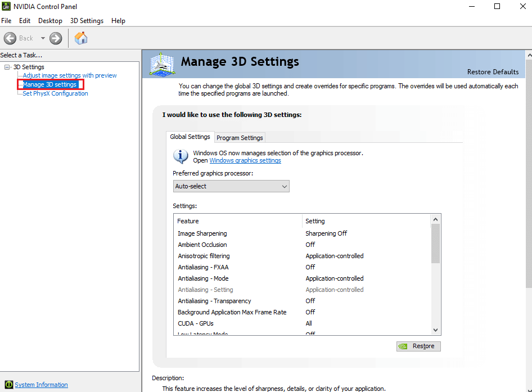Click the NVIDIA Control Panel title icon
This screenshot has height=392, width=532.
6,6
